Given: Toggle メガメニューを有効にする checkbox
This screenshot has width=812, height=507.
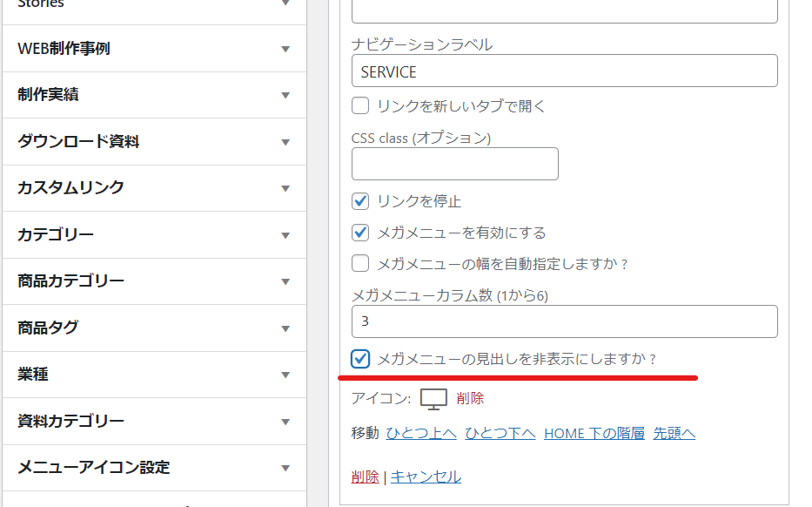Looking at the screenshot, I should (360, 233).
